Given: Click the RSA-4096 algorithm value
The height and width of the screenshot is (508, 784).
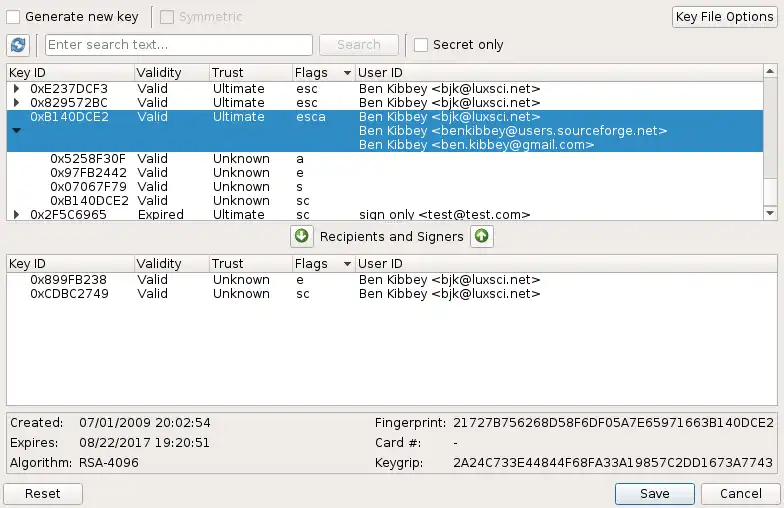Looking at the screenshot, I should click(108, 463).
